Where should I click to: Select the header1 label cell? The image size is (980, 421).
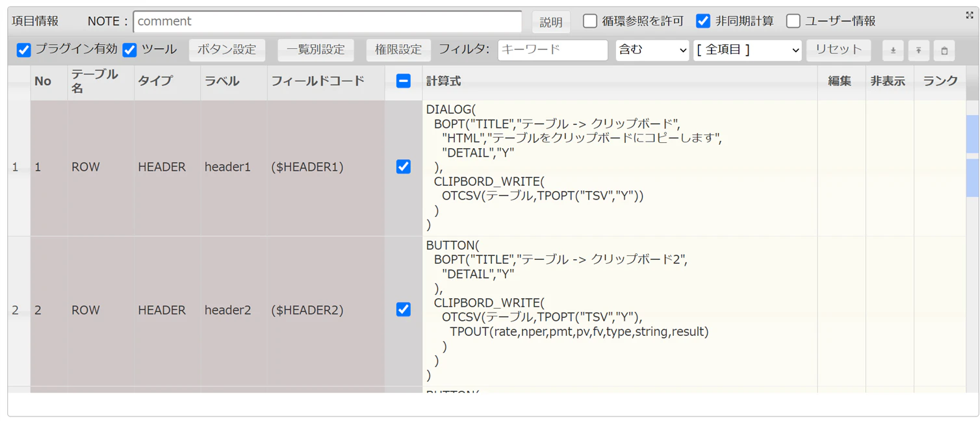coord(233,168)
